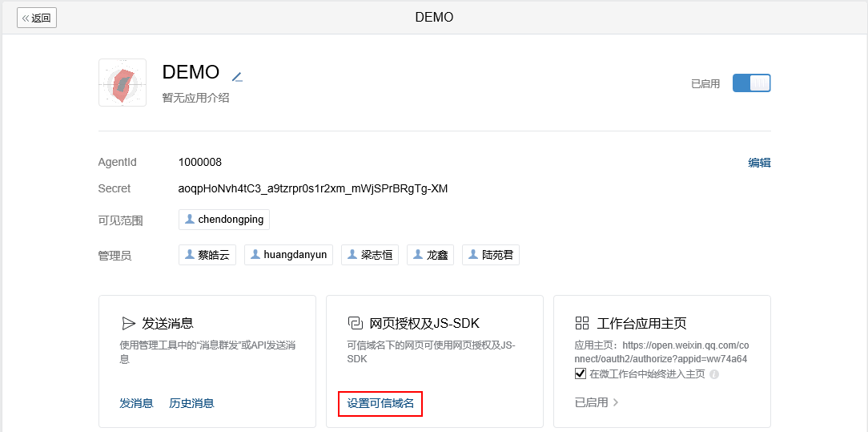Viewport: 868px width, 432px height.
Task: Click the 蔡皓云 administrator tag
Action: click(x=207, y=256)
